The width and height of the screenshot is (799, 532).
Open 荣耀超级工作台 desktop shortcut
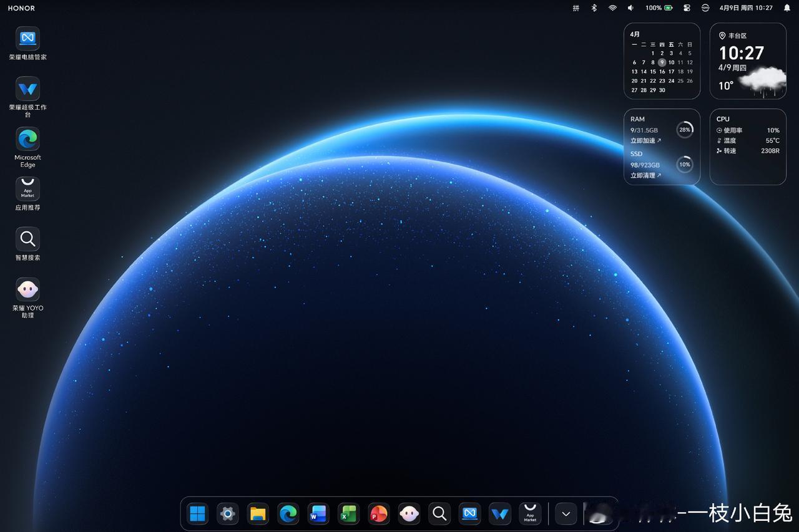click(x=27, y=89)
